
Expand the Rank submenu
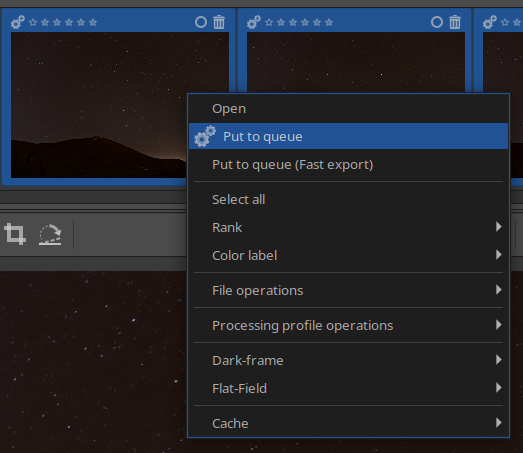(x=348, y=227)
